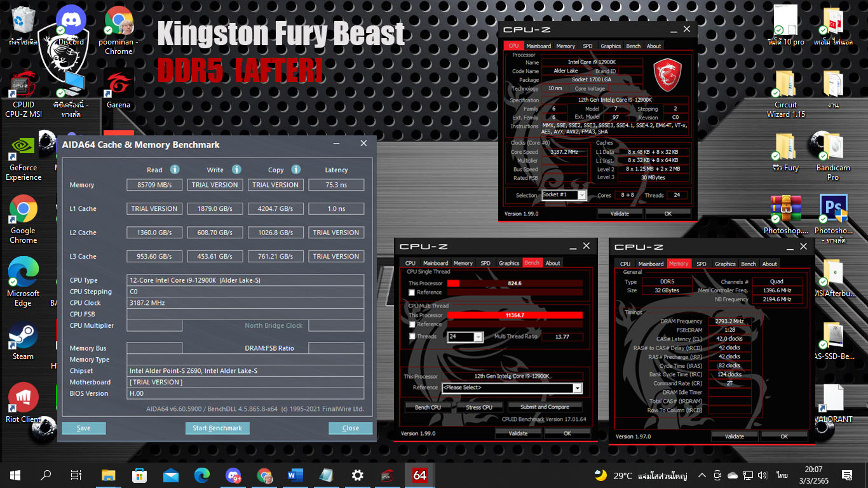Open the Reference <Please Select> dropdown

pyautogui.click(x=512, y=388)
